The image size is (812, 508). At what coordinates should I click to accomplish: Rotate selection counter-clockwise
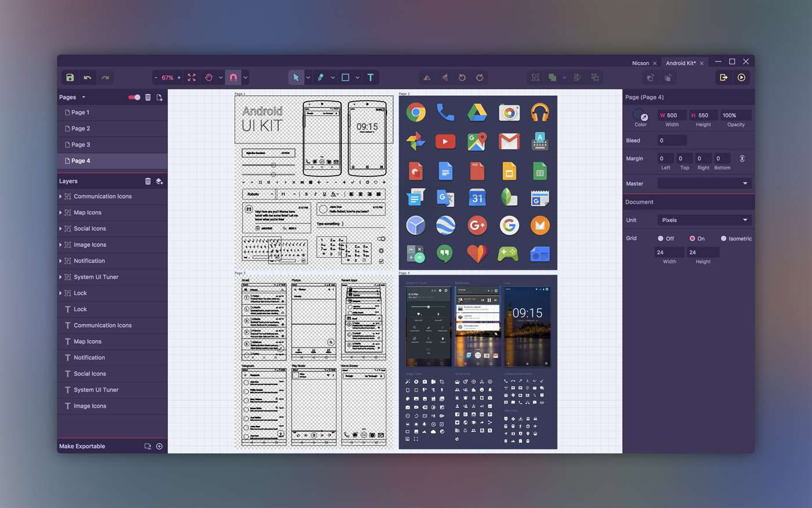[x=462, y=77]
